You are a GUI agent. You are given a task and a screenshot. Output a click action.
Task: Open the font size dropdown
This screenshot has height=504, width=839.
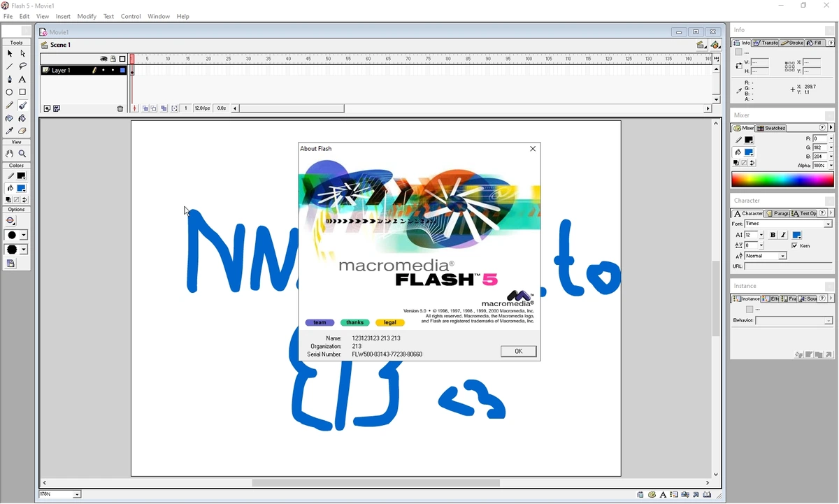pos(761,236)
